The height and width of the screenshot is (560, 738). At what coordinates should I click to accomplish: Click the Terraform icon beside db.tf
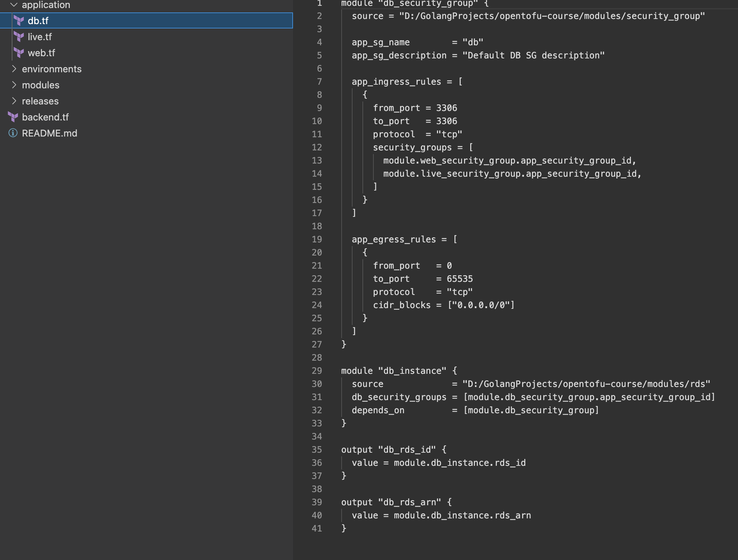[x=19, y=21]
